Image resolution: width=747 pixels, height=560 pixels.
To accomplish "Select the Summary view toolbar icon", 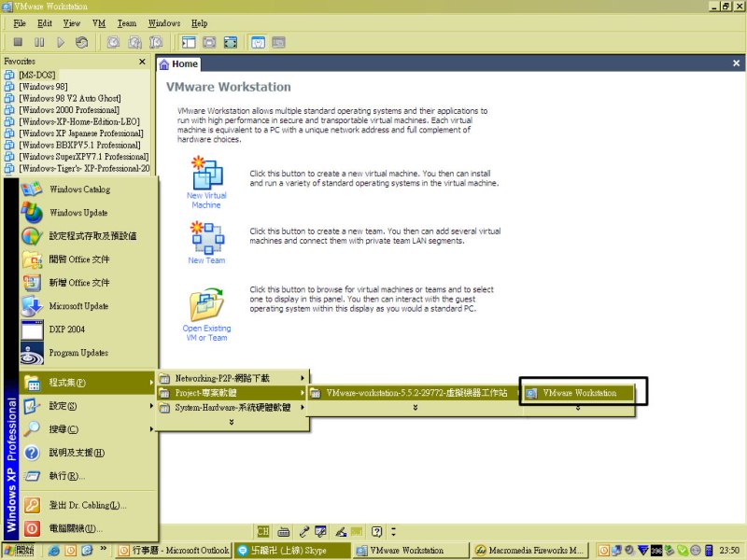I will 258,42.
